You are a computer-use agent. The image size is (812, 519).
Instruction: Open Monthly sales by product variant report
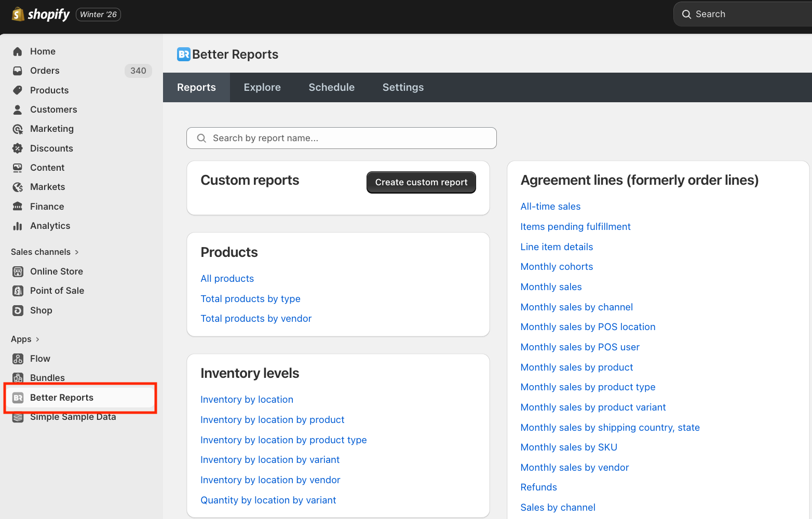pos(593,407)
